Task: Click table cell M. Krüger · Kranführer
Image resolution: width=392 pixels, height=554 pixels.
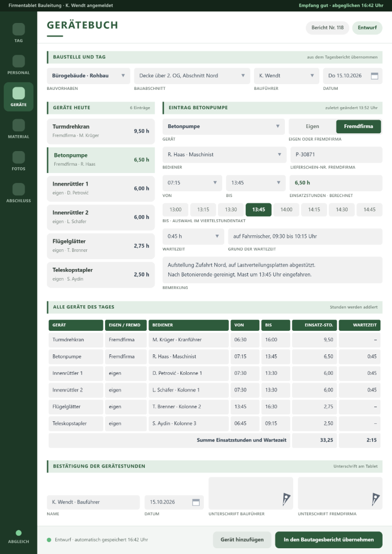Action: (188, 340)
